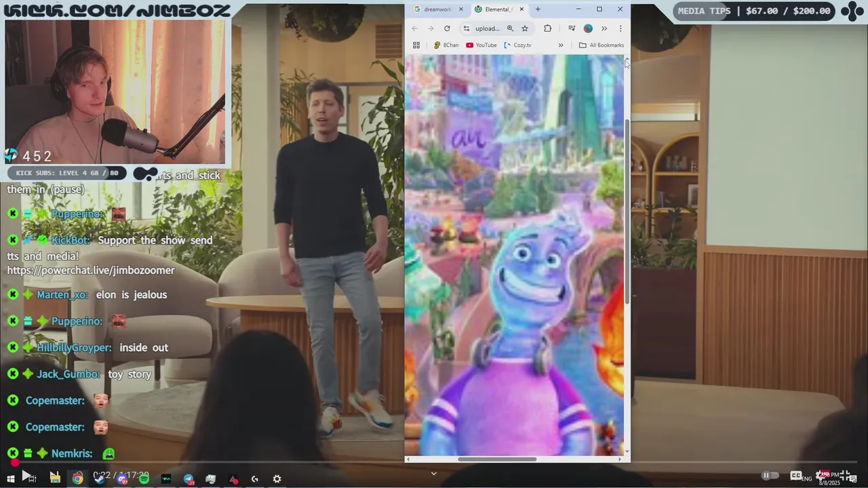Open the YouTube bookmark
The height and width of the screenshot is (488, 868).
coord(481,45)
